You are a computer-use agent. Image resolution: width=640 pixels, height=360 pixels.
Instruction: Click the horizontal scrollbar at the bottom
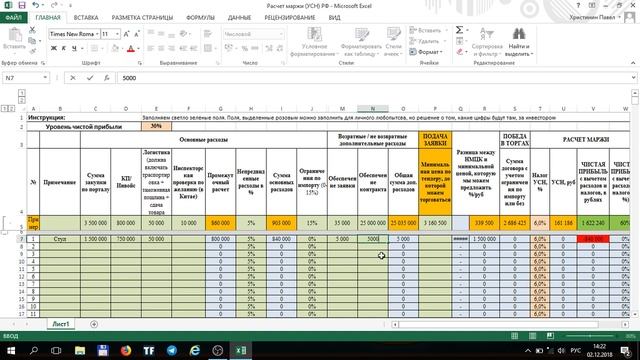498,324
